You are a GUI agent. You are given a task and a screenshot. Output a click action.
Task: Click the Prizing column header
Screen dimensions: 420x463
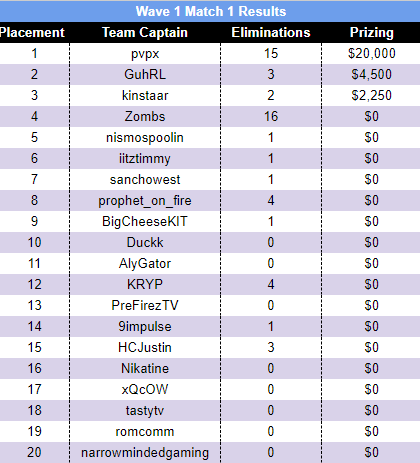[371, 32]
